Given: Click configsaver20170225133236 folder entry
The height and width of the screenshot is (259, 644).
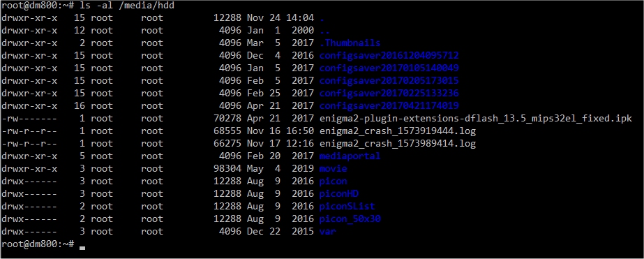Looking at the screenshot, I should click(x=389, y=93).
